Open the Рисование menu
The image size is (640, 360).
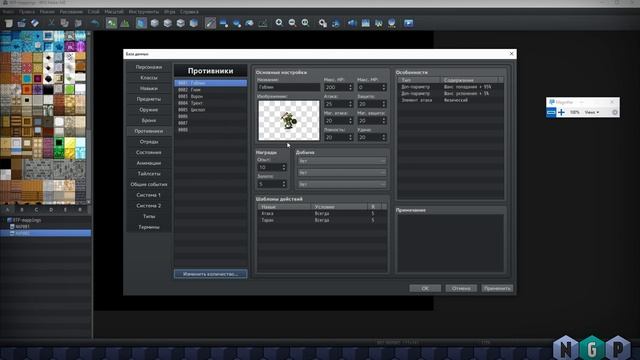pyautogui.click(x=71, y=12)
